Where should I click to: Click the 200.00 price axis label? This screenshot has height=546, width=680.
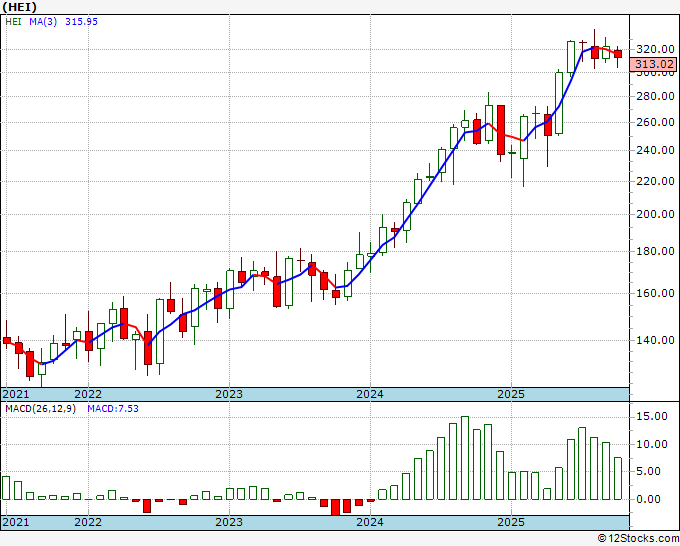(655, 214)
